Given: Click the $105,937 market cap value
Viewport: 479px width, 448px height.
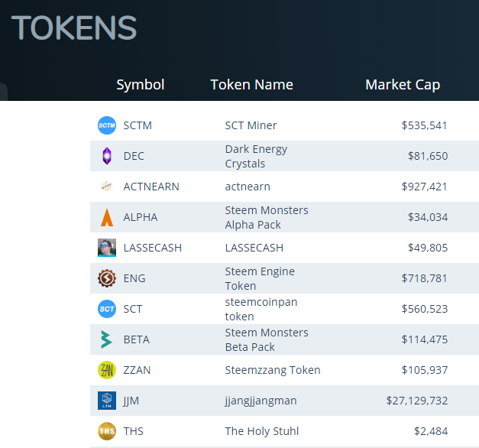Looking at the screenshot, I should coord(425,370).
